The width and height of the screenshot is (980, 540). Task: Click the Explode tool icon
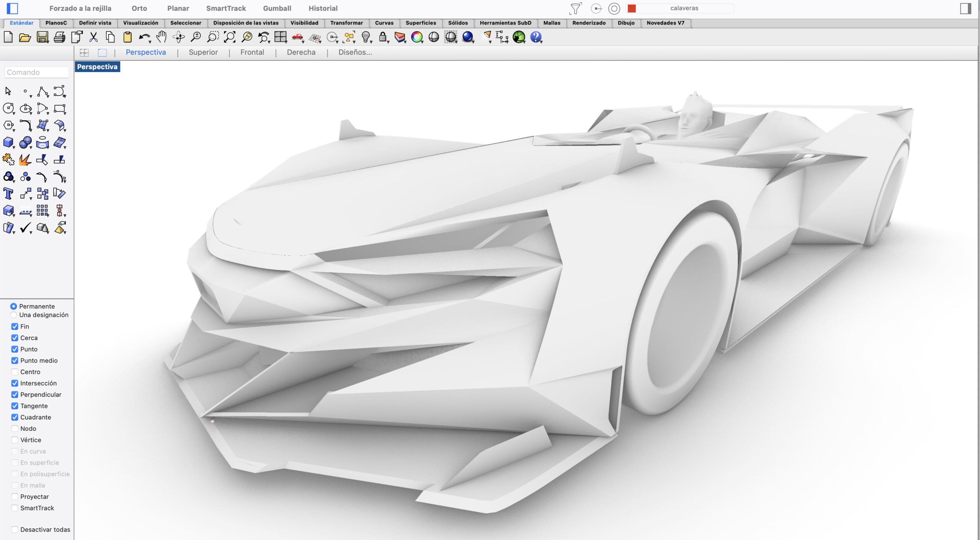point(25,160)
